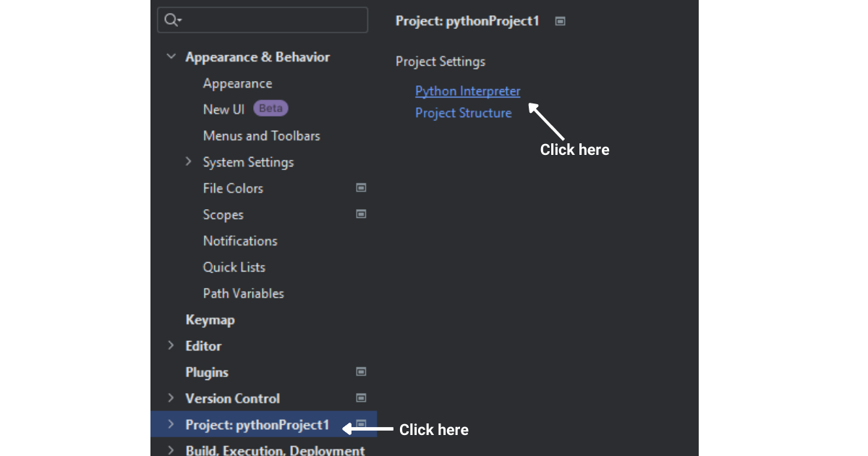
Task: Select Project: pythonProject1 in sidebar
Action: tap(258, 425)
